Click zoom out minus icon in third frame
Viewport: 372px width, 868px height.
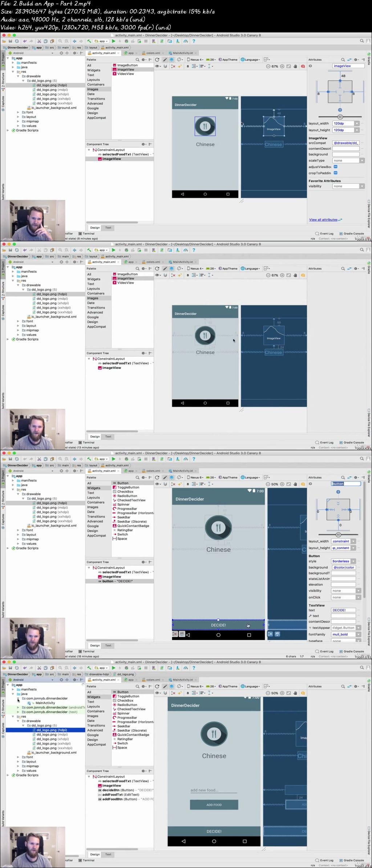coord(268,484)
